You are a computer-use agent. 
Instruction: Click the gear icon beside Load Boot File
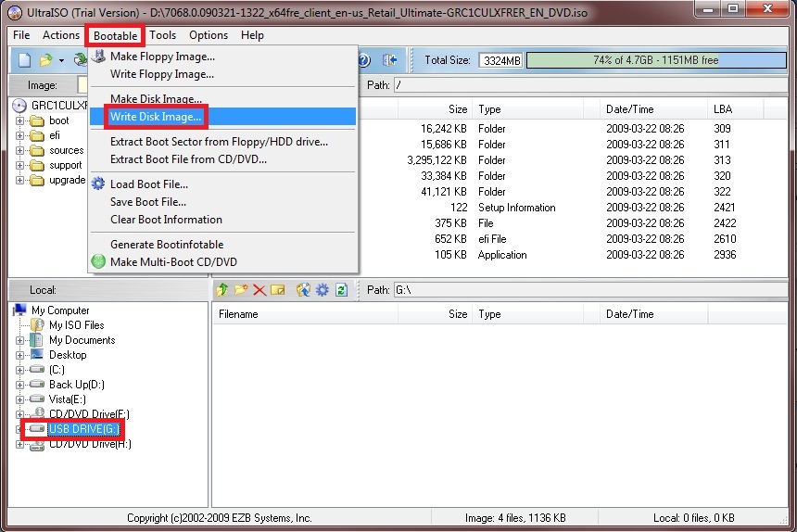click(98, 184)
